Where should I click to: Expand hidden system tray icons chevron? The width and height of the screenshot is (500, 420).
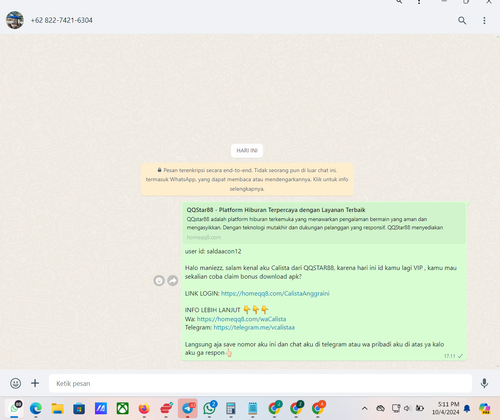pyautogui.click(x=365, y=408)
